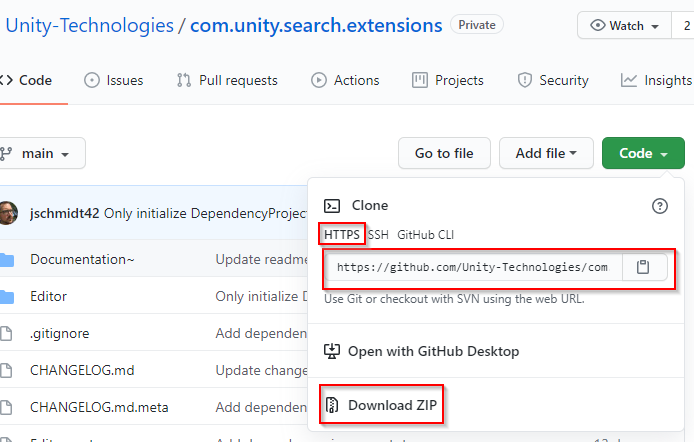Image resolution: width=694 pixels, height=442 pixels.
Task: Open the Watch notifications dropdown
Action: point(624,25)
